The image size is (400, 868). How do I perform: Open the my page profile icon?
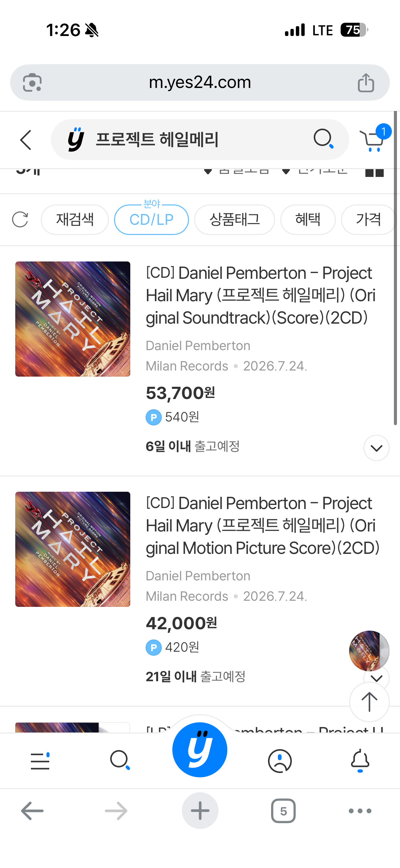pos(280,761)
